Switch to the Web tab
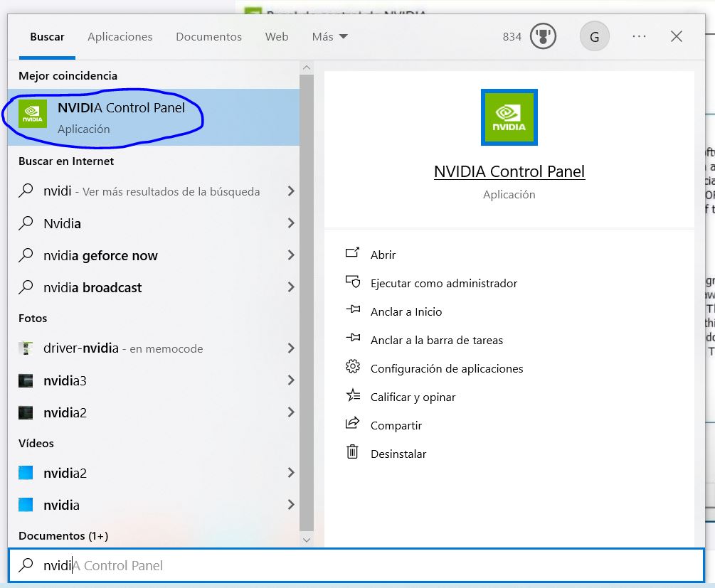715x588 pixels. pos(277,37)
